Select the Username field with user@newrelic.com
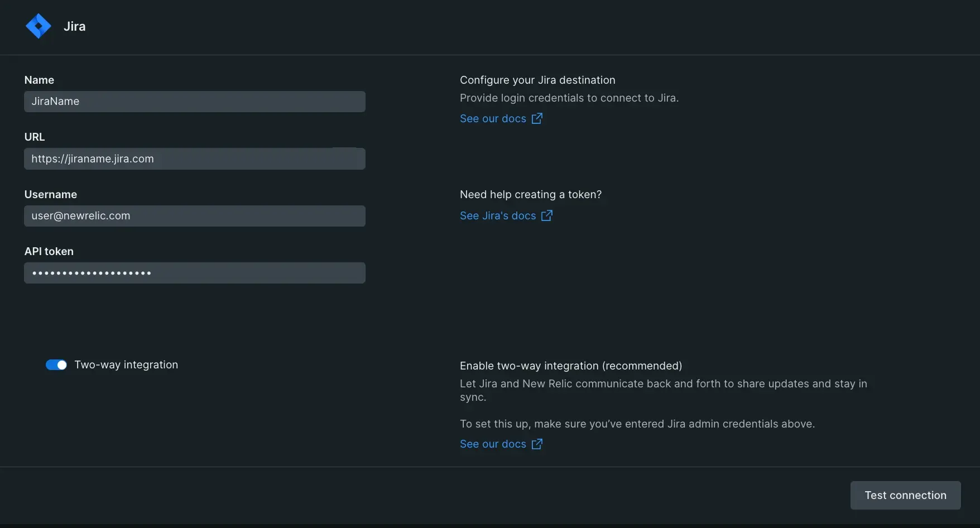 click(x=194, y=216)
